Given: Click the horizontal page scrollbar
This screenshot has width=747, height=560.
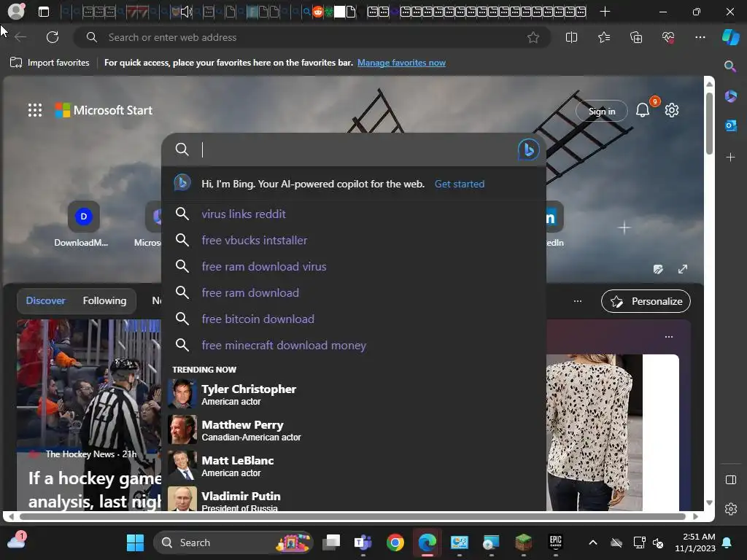Looking at the screenshot, I should tap(352, 516).
